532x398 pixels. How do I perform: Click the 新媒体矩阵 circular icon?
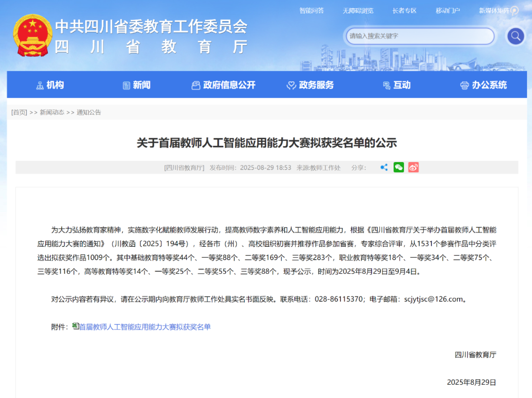[514, 11]
